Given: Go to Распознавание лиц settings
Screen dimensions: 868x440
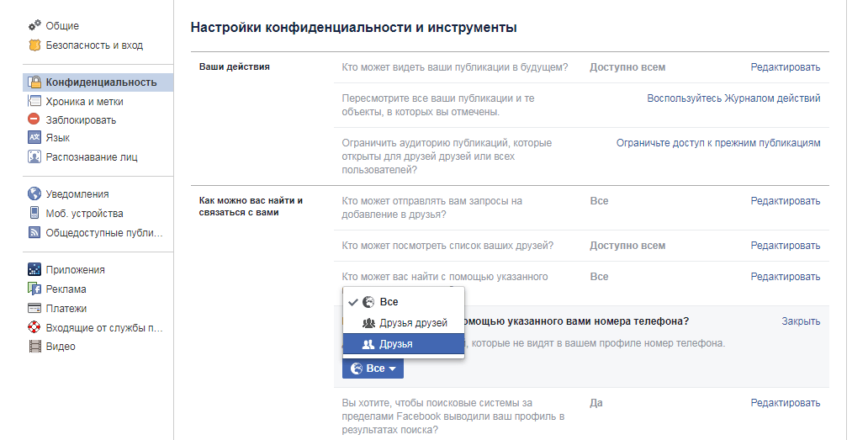Looking at the screenshot, I should (91, 156).
